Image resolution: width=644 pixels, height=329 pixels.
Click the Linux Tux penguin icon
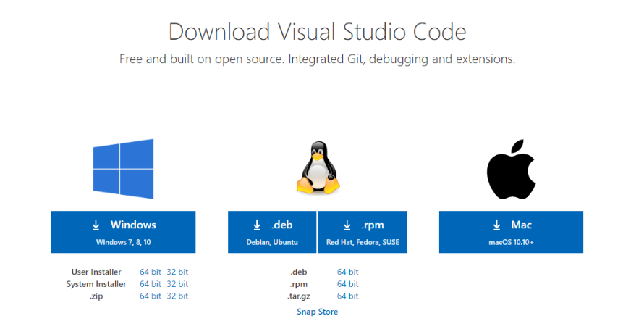[318, 167]
